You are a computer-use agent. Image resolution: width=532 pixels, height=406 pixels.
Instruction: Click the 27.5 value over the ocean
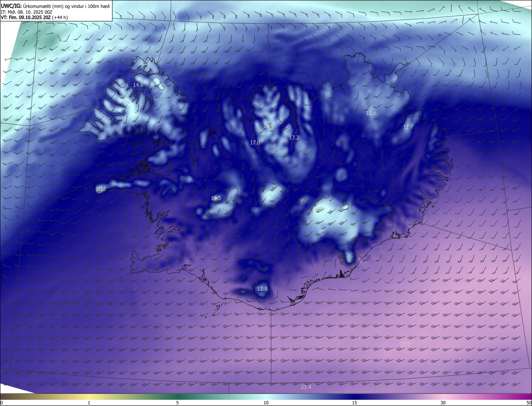click(405, 344)
